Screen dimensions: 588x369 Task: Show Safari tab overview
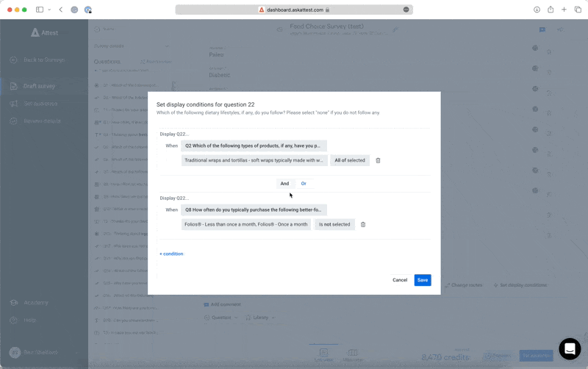click(x=578, y=10)
